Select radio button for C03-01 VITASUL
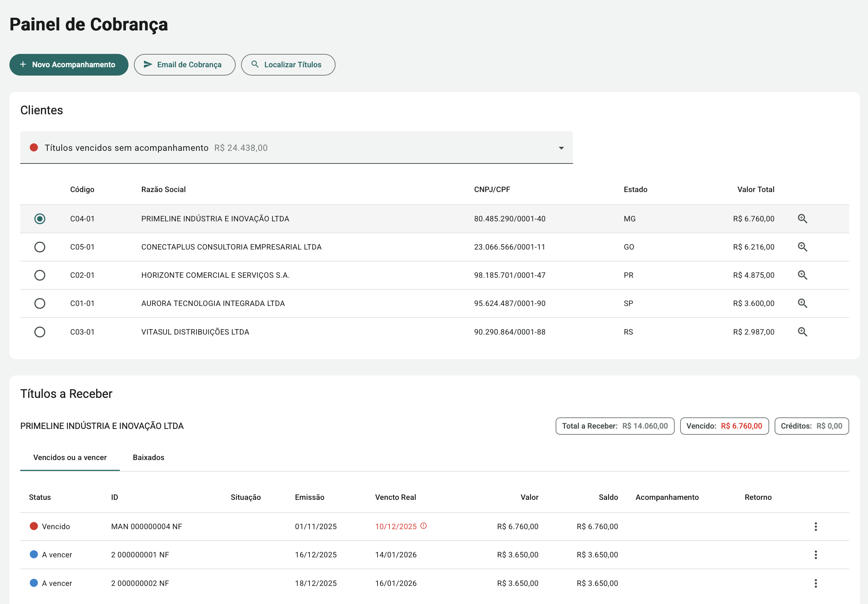 [x=40, y=332]
